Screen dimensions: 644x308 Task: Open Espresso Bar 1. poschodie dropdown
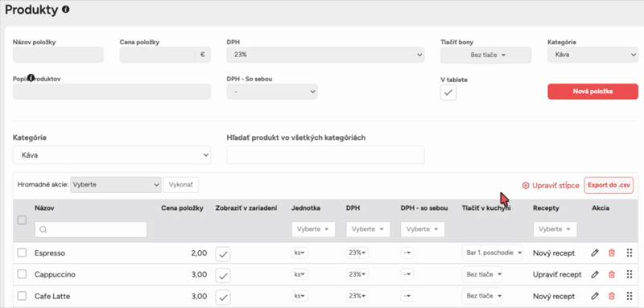coord(492,253)
